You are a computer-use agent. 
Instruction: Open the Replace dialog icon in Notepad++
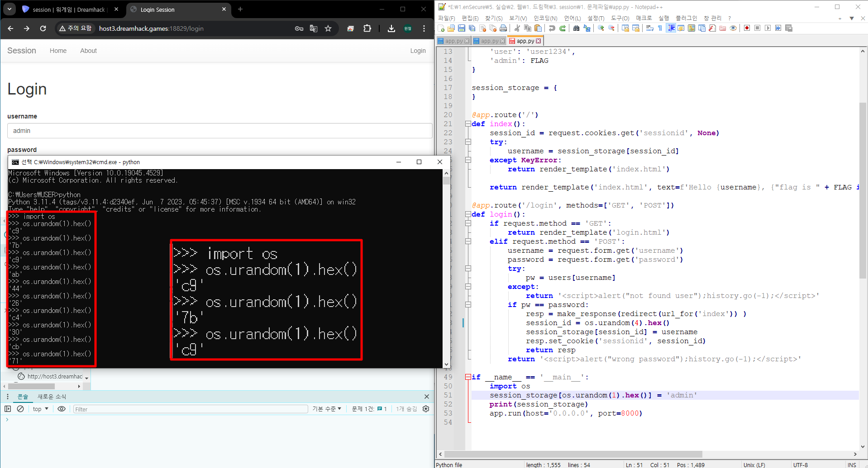[x=587, y=28]
